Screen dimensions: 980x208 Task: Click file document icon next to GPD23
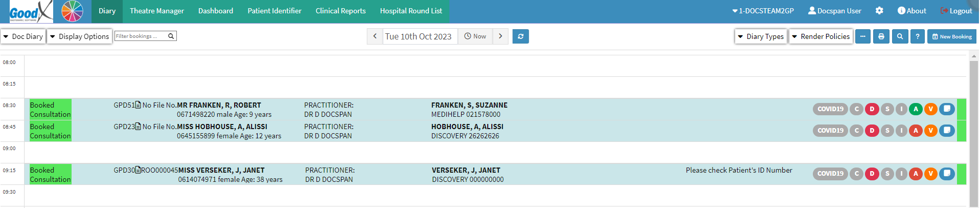pyautogui.click(x=138, y=127)
